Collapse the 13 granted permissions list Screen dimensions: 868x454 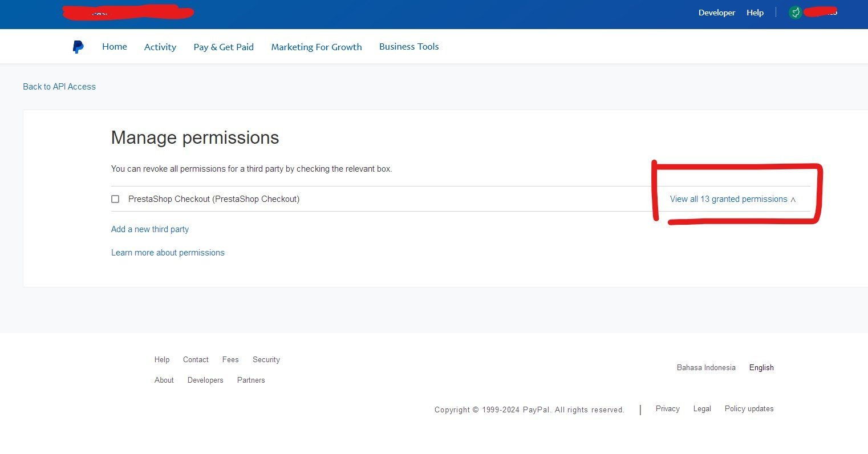coord(733,199)
